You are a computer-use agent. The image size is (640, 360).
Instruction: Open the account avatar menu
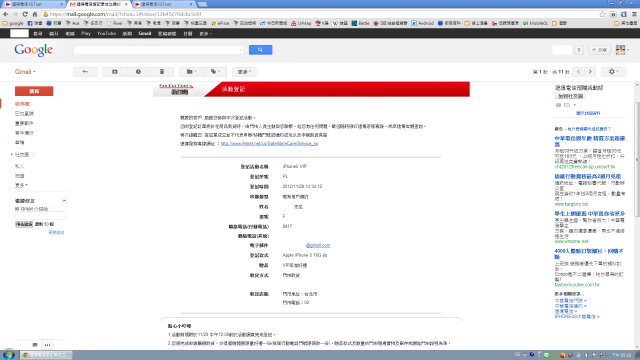(x=622, y=50)
